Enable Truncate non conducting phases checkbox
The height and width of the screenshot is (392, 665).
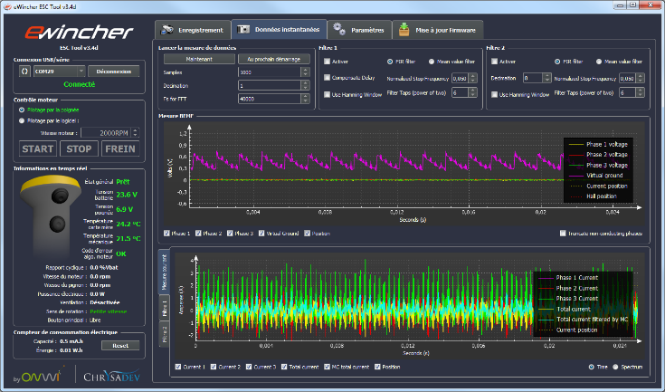563,233
